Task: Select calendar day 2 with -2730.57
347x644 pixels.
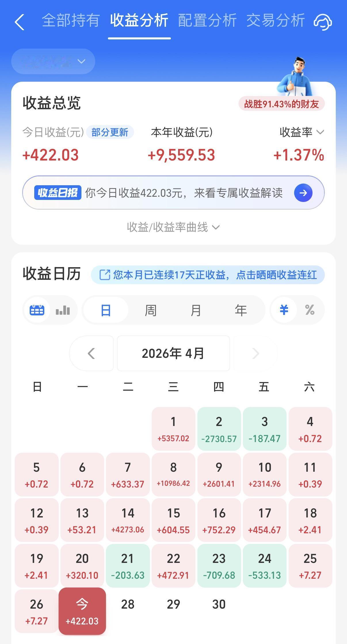Action: pos(219,429)
